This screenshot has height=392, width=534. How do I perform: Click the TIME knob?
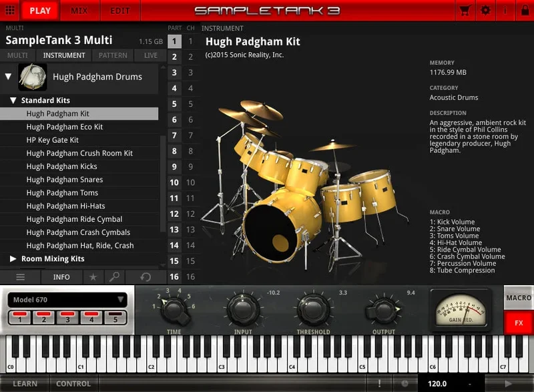pos(174,309)
